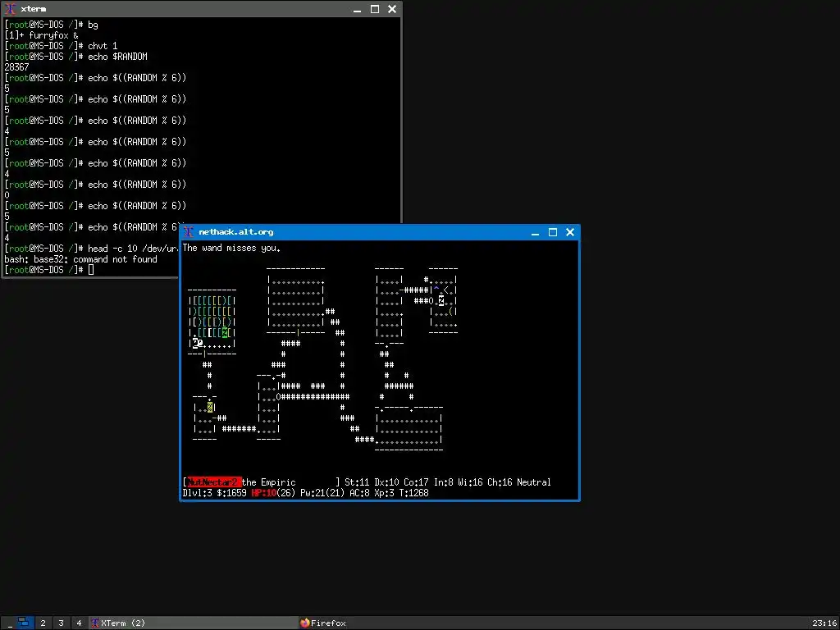Click 'the Empiric' title in status line

[x=268, y=482]
